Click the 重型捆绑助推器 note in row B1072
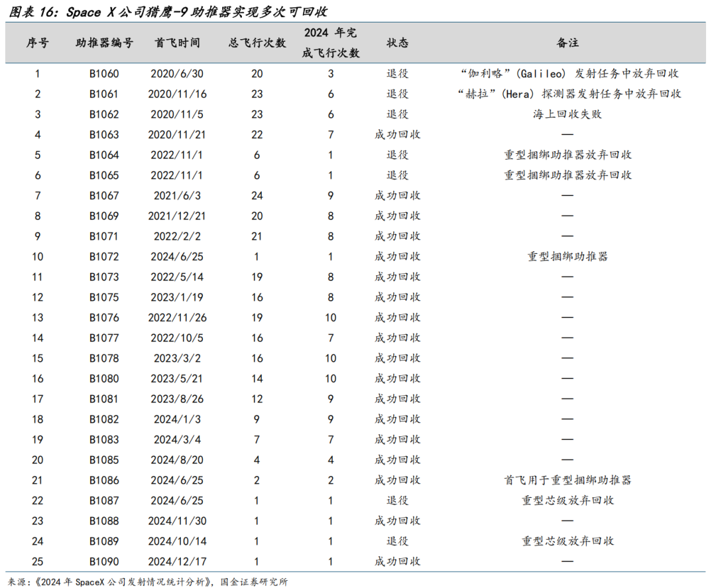Screen dimensions: 716x588 coord(567,257)
